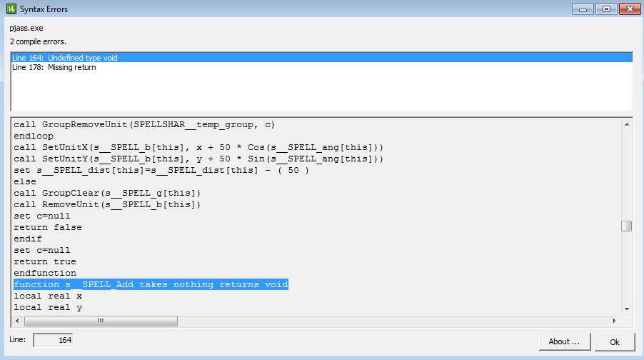This screenshot has width=644, height=360.
Task: Click the 'pjass.exe' label
Action: click(26, 28)
